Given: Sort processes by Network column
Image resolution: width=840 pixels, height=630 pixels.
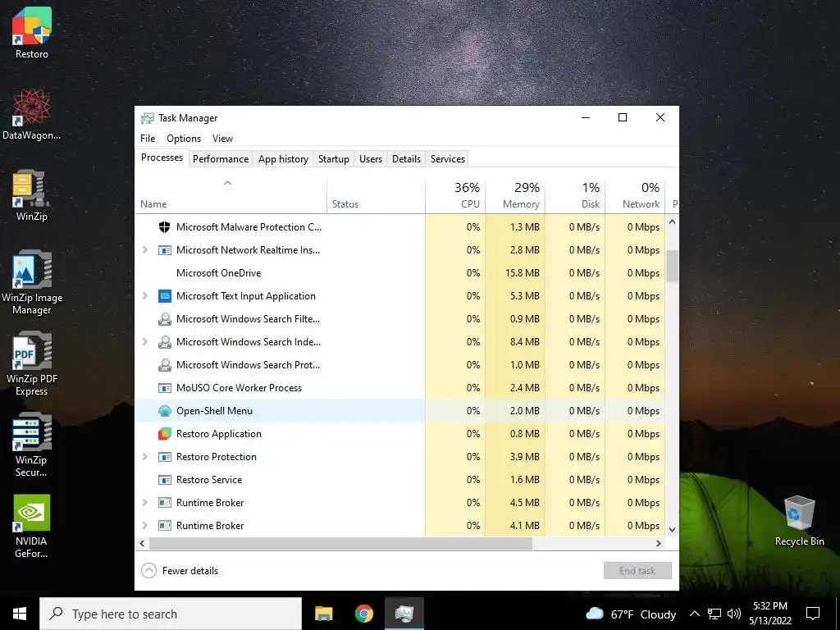Looking at the screenshot, I should point(636,197).
